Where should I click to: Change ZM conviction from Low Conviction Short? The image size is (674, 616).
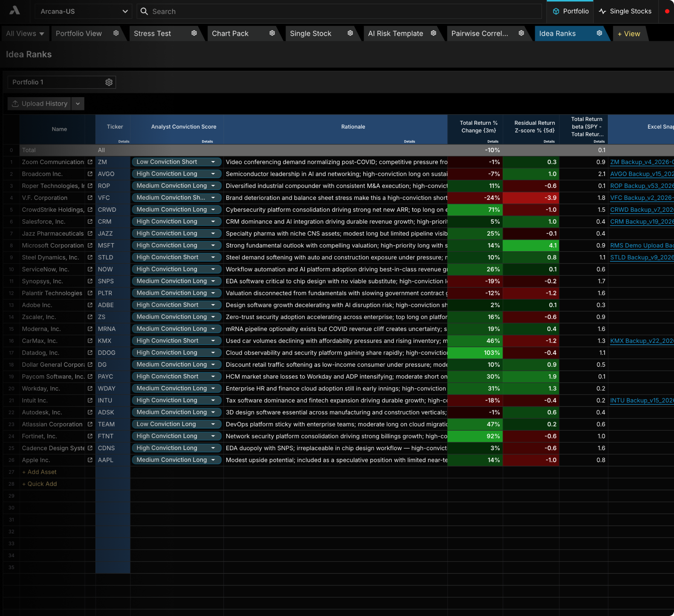(176, 162)
